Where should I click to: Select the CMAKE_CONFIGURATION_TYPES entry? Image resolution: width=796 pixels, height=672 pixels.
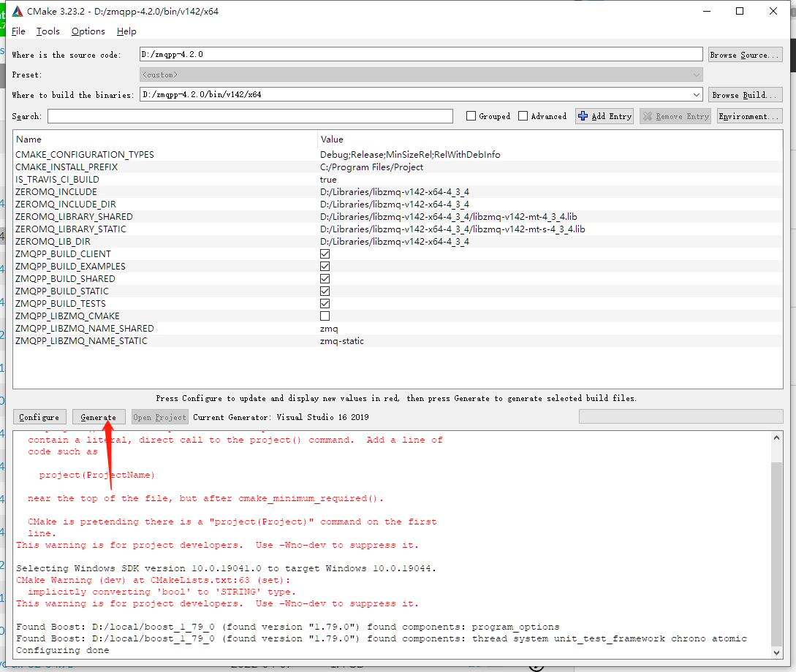click(84, 155)
